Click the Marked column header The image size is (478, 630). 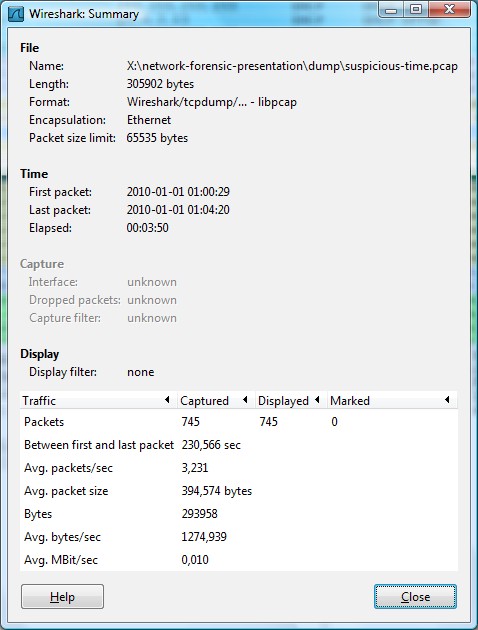coord(392,400)
